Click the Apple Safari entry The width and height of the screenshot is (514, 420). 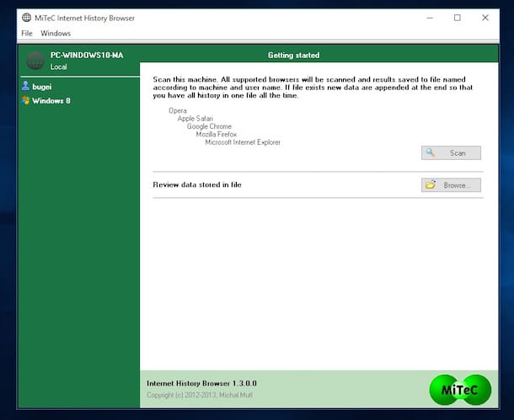(x=195, y=119)
